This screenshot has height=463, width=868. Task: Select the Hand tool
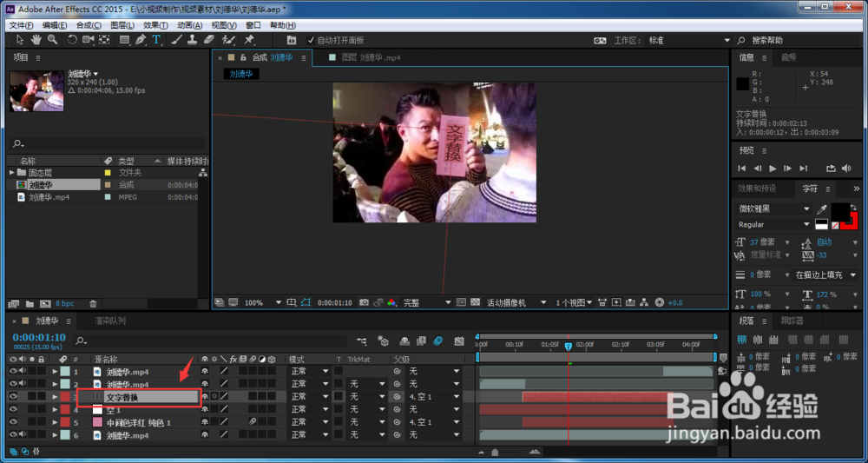tap(36, 40)
